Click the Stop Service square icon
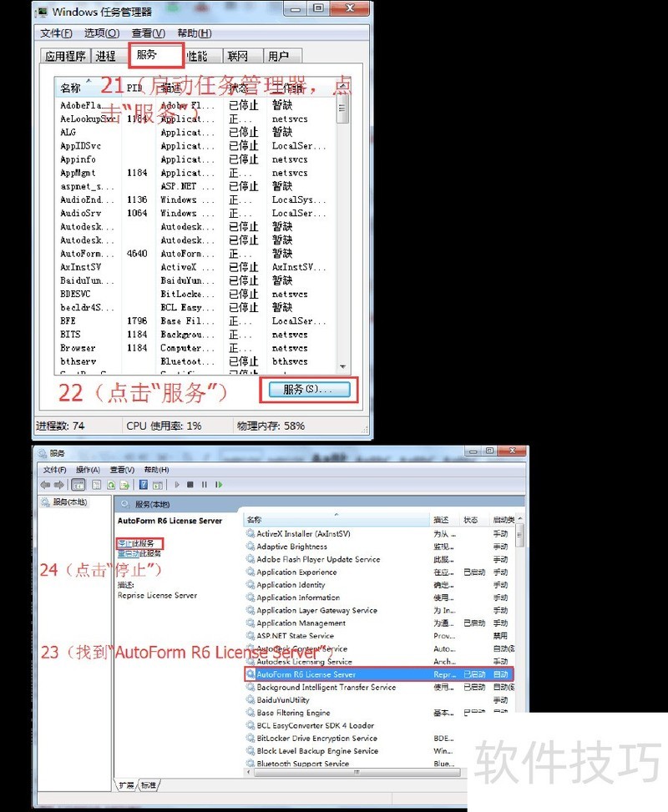Image resolution: width=668 pixels, height=812 pixels. [190, 485]
